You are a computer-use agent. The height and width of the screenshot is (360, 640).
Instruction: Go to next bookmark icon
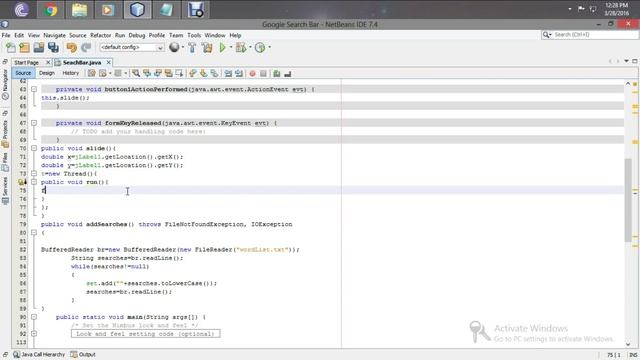203,73
